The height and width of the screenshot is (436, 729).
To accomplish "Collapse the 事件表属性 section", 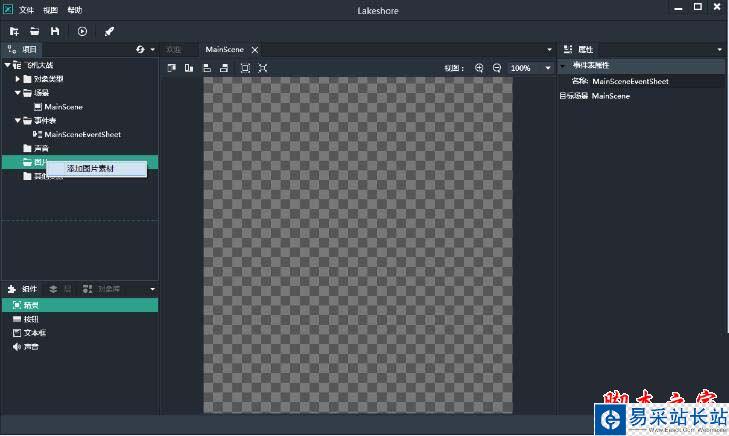I will 563,66.
